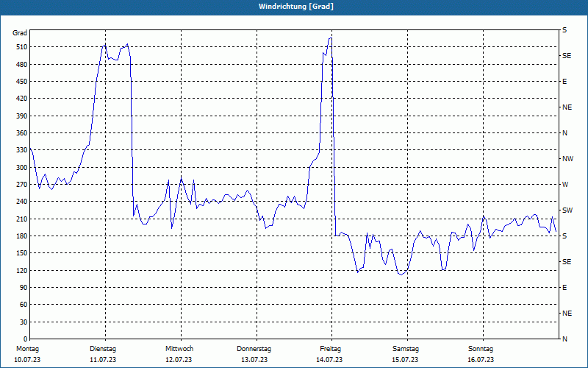This screenshot has height=368, width=588.
Task: Click the 'SE' compass label beside the 495 level
Action: click(x=567, y=56)
